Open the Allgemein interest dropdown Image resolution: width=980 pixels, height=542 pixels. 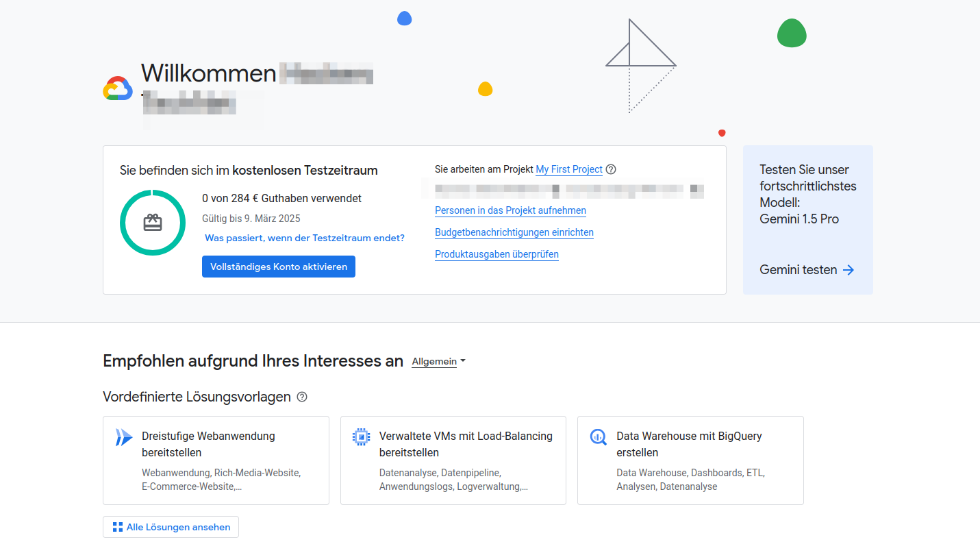[x=438, y=362]
